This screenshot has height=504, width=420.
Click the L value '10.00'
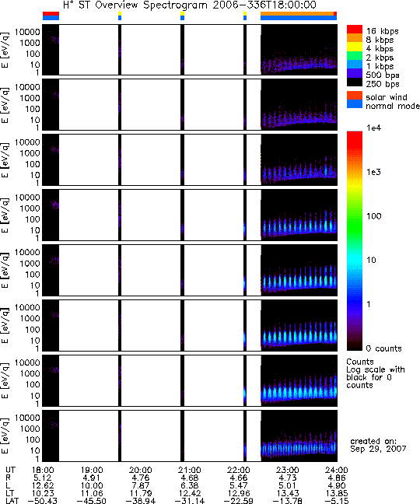pos(92,485)
